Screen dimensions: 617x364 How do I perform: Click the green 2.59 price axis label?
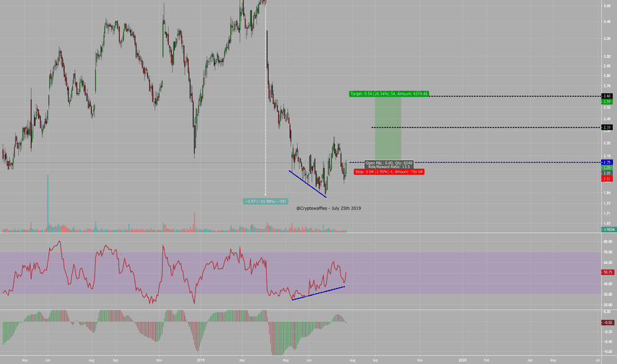(x=607, y=101)
